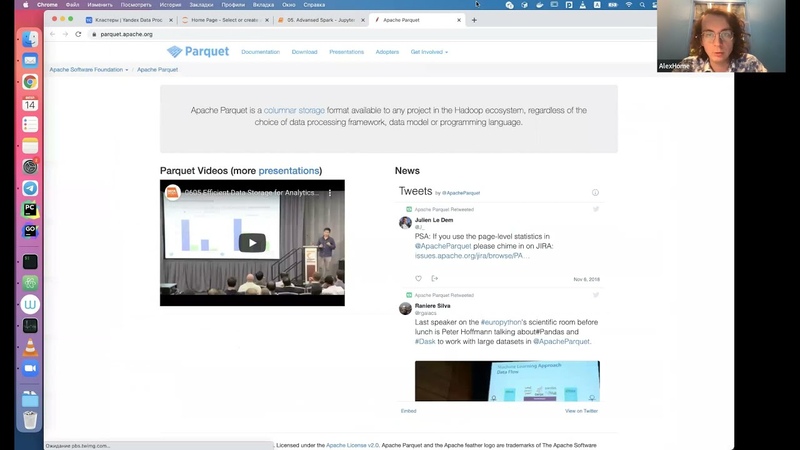
Task: Click the Tweets info icon
Action: point(595,192)
